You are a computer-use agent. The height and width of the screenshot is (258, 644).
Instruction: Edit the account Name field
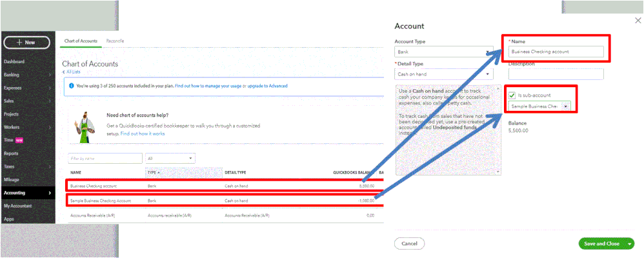click(556, 52)
